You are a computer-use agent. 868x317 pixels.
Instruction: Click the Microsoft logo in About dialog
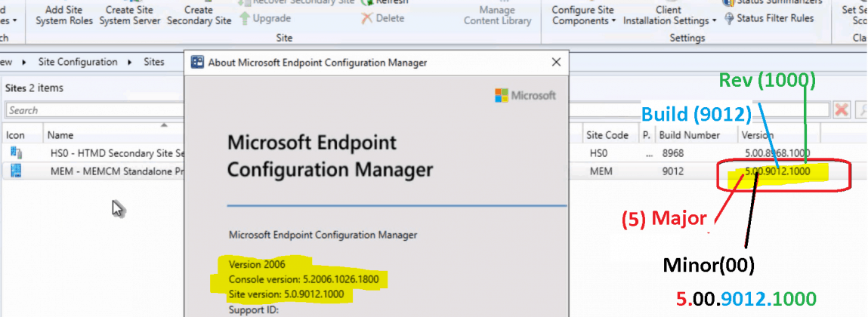click(x=525, y=96)
